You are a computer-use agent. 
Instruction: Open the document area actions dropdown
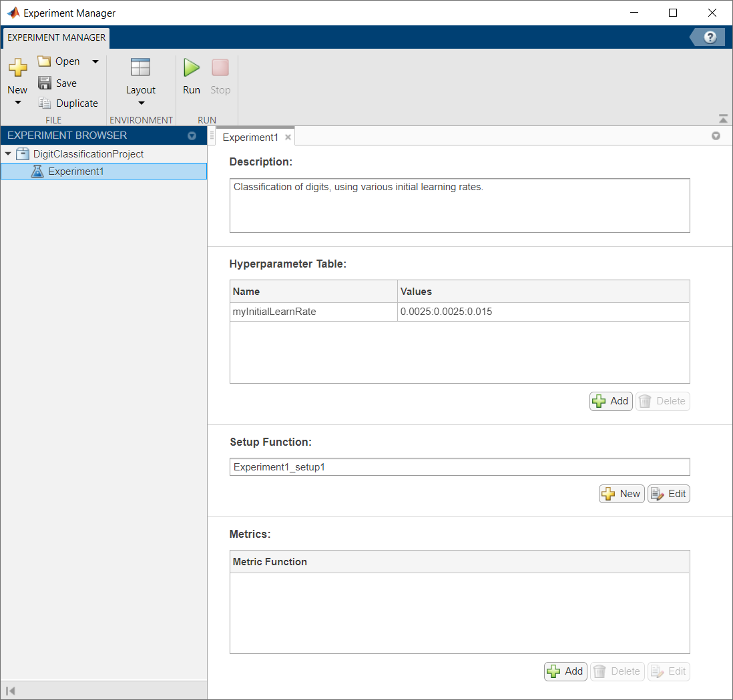point(716,135)
